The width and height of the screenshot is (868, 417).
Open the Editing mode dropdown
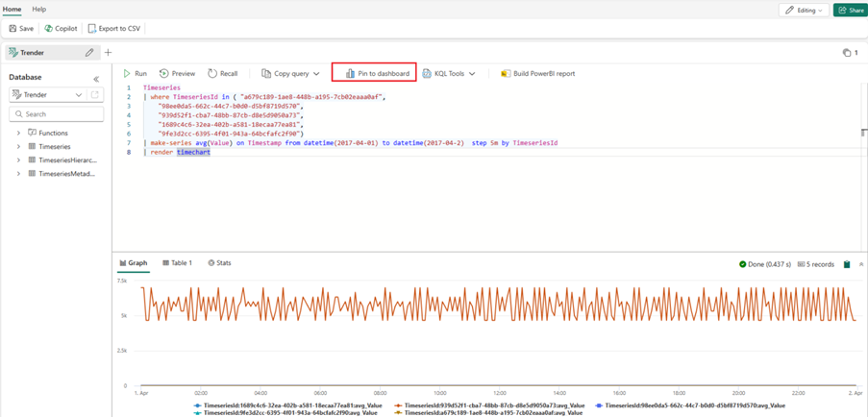click(804, 10)
